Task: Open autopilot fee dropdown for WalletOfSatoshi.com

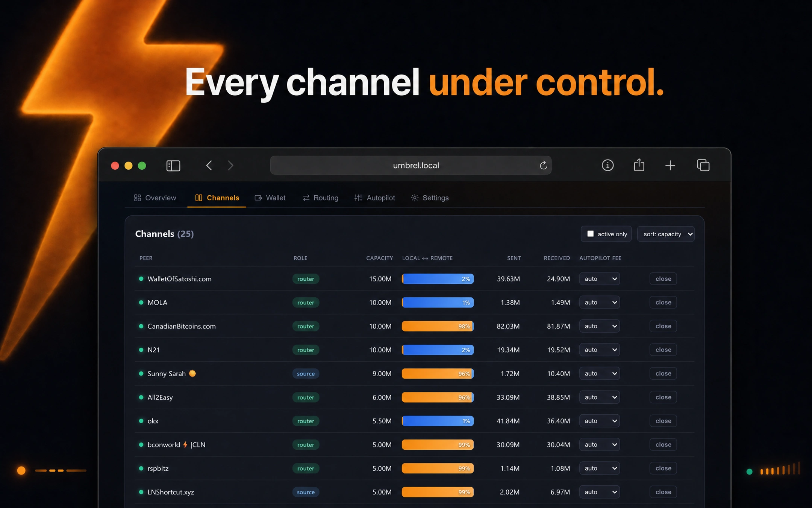Action: [x=599, y=279]
